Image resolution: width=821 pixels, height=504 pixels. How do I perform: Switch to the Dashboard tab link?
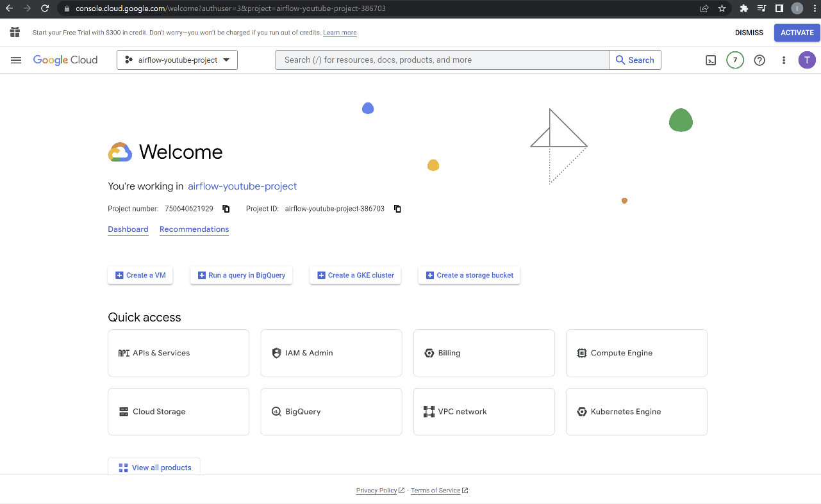(128, 229)
